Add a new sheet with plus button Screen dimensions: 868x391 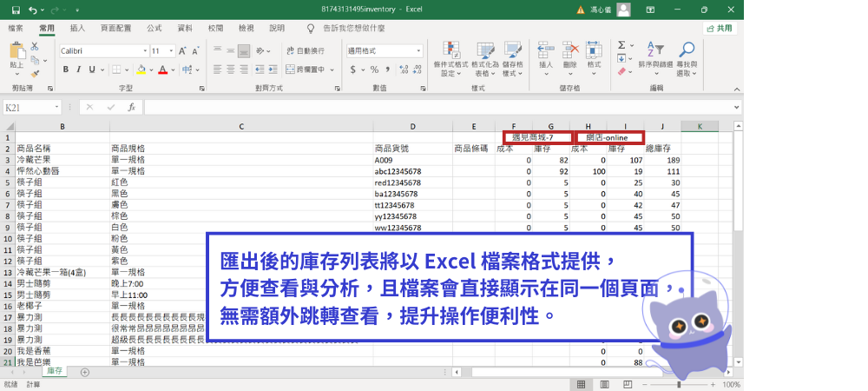pyautogui.click(x=85, y=372)
